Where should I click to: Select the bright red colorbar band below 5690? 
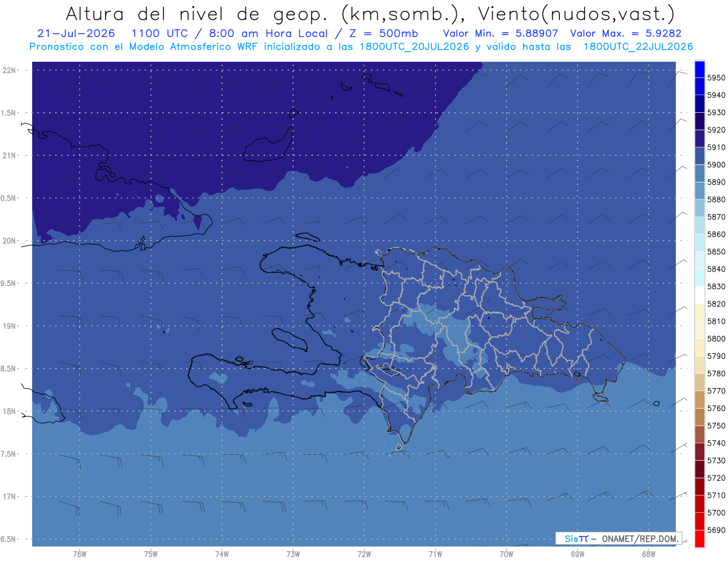coord(699,538)
